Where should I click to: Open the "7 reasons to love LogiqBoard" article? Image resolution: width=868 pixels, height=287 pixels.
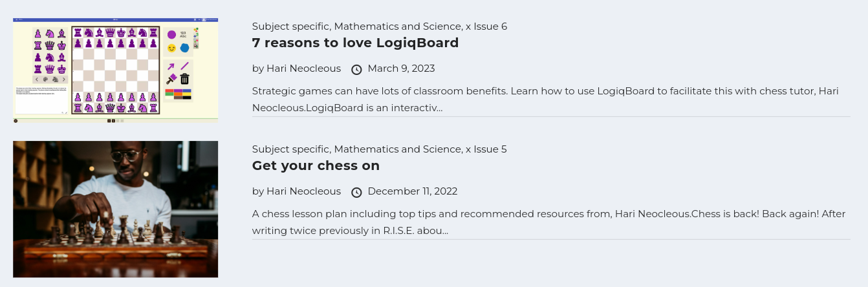(355, 43)
